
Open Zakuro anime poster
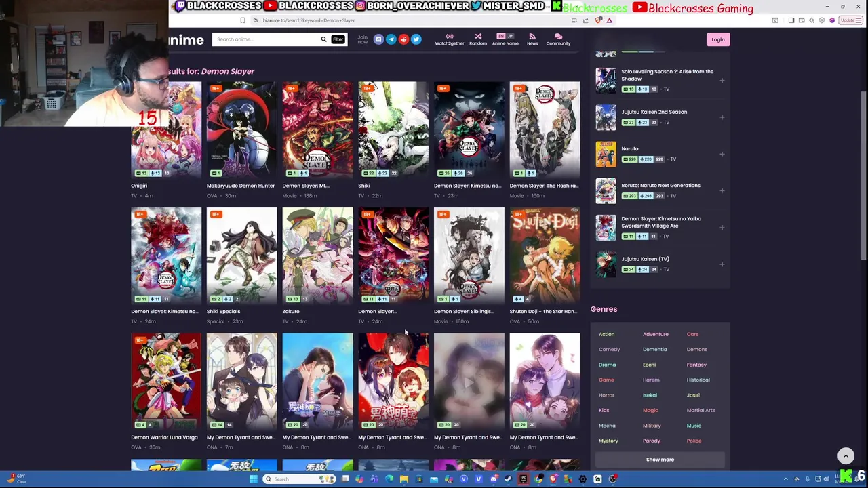[317, 256]
